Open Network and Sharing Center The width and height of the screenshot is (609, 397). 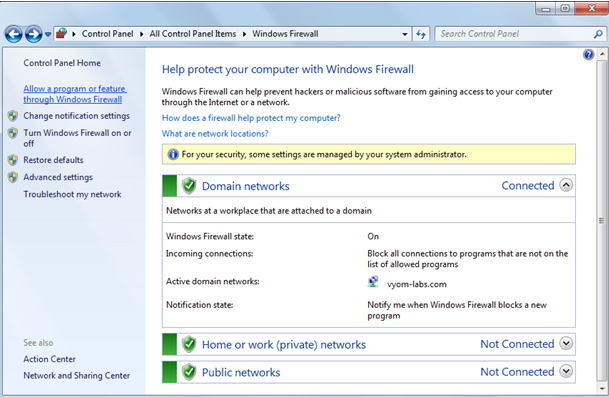coord(77,376)
